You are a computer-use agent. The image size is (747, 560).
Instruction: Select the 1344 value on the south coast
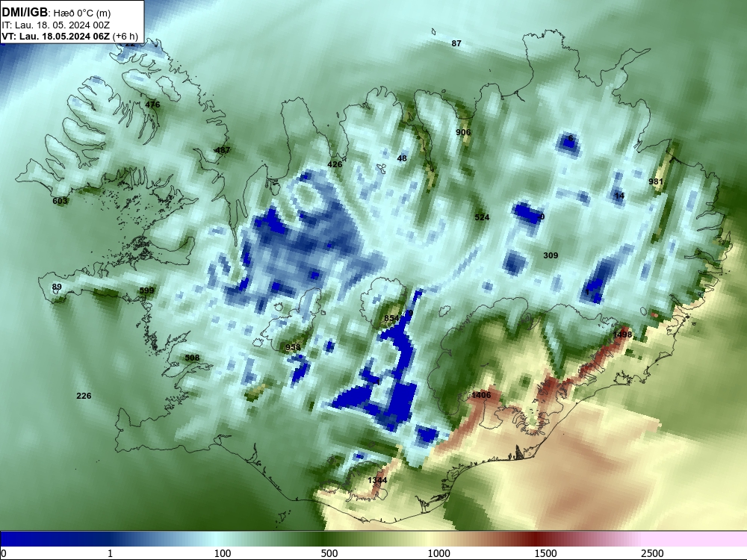(x=377, y=480)
